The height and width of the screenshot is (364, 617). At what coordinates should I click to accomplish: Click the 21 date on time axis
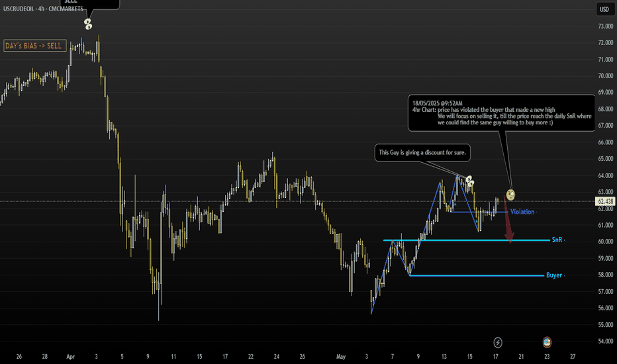pyautogui.click(x=521, y=357)
